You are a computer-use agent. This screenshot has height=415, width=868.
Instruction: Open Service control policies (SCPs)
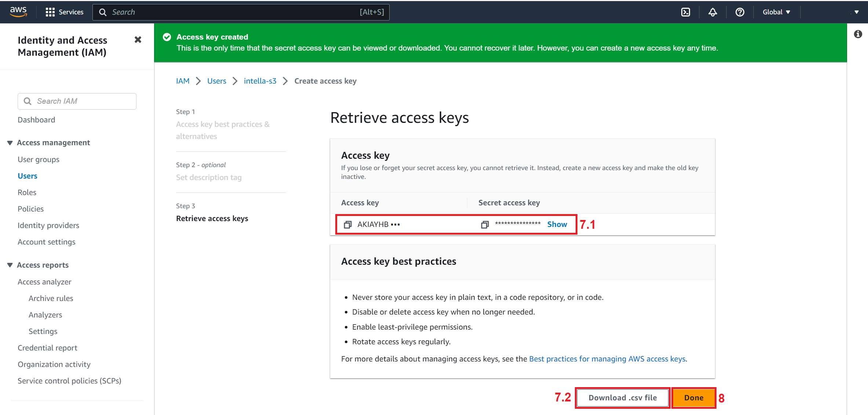(69, 381)
